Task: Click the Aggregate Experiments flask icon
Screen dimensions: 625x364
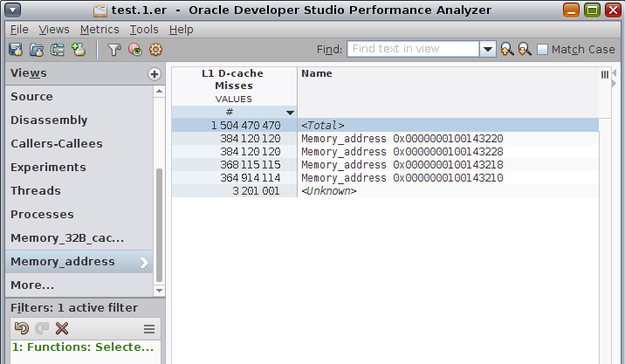Action: tap(79, 50)
